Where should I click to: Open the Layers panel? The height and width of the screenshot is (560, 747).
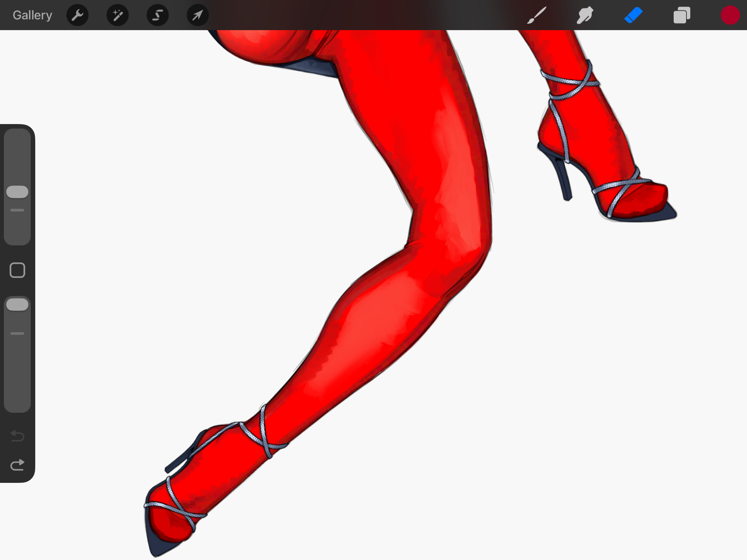tap(682, 15)
